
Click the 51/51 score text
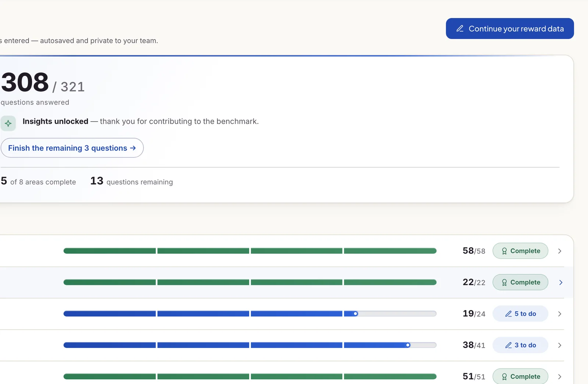point(474,376)
